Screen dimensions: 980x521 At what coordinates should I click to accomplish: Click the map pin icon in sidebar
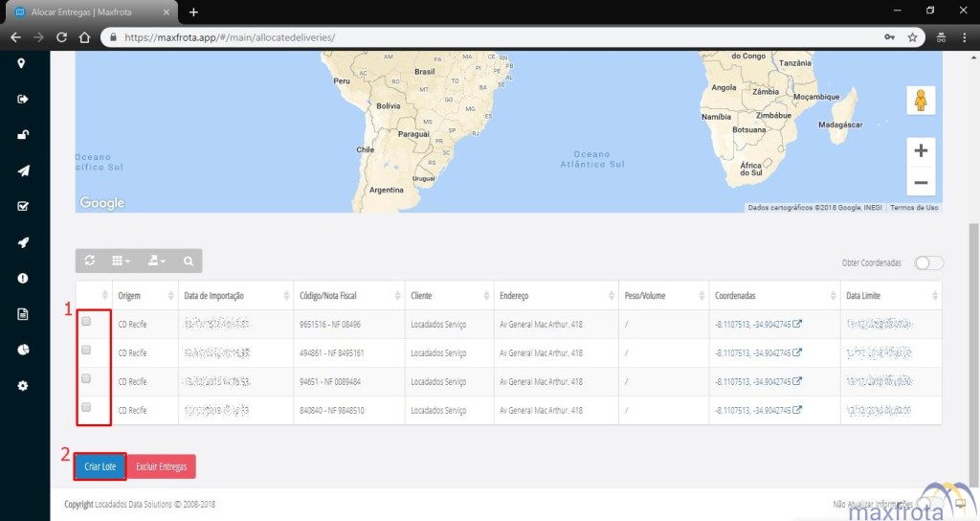(22, 63)
